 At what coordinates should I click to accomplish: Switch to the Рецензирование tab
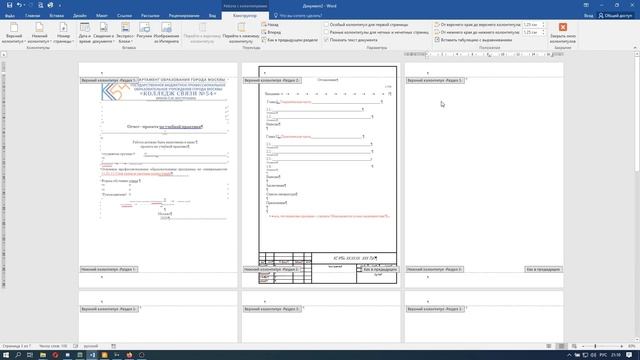[x=184, y=16]
